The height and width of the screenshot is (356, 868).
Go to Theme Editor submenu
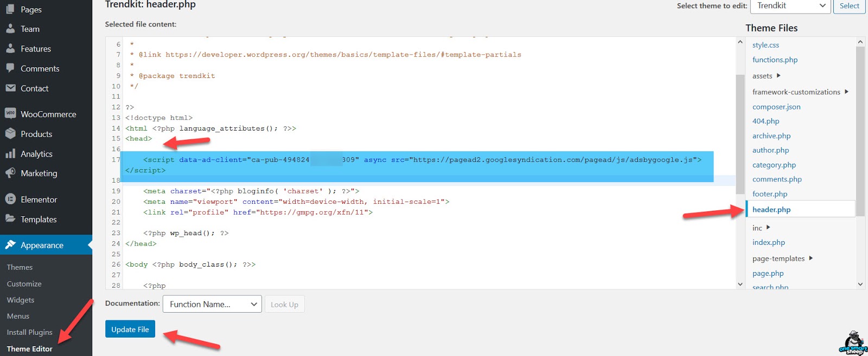[x=30, y=348]
